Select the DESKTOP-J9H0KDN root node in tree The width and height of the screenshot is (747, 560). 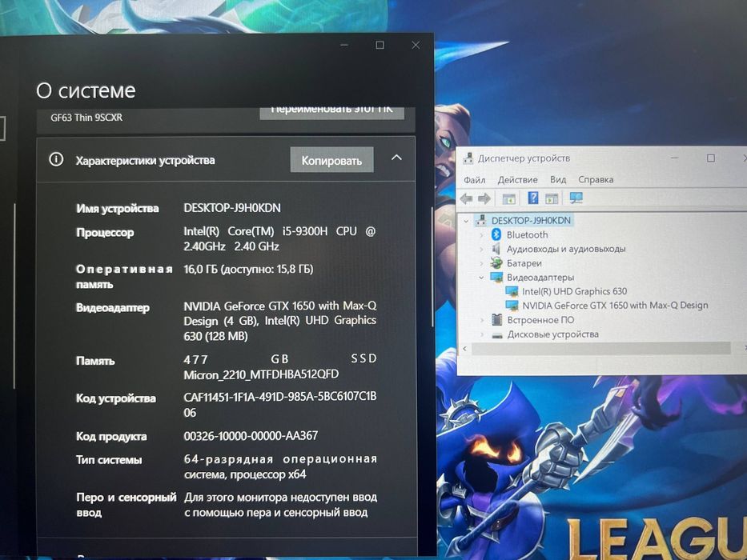[531, 221]
